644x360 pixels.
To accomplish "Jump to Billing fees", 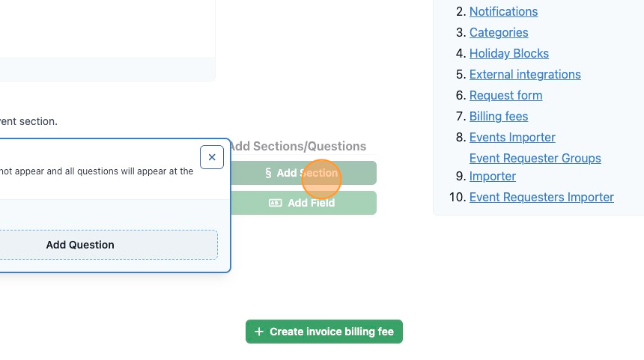I will [x=499, y=116].
